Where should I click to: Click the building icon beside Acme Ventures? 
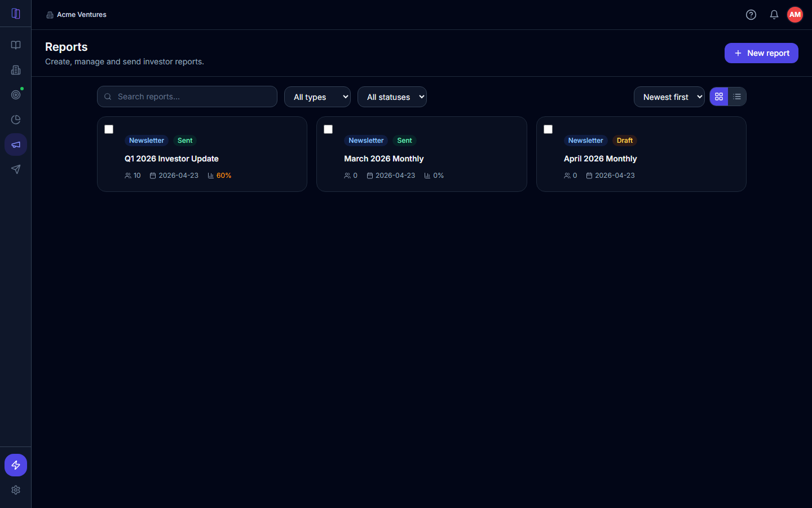click(x=50, y=15)
